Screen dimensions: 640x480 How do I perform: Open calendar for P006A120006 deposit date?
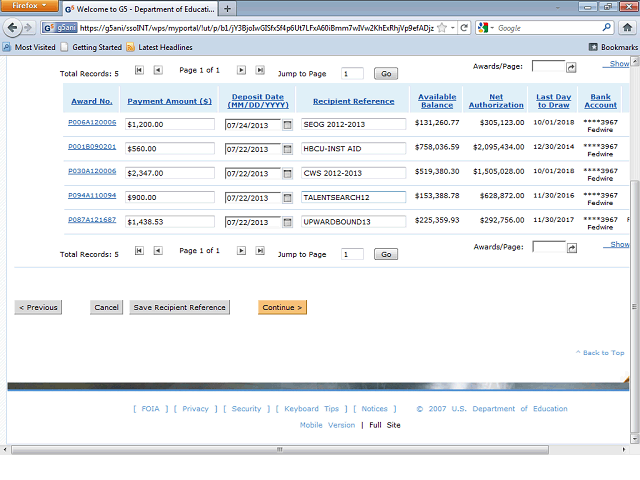(x=287, y=125)
